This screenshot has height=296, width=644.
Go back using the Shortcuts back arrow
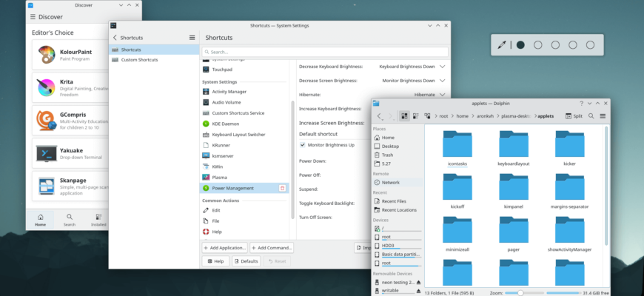click(115, 38)
